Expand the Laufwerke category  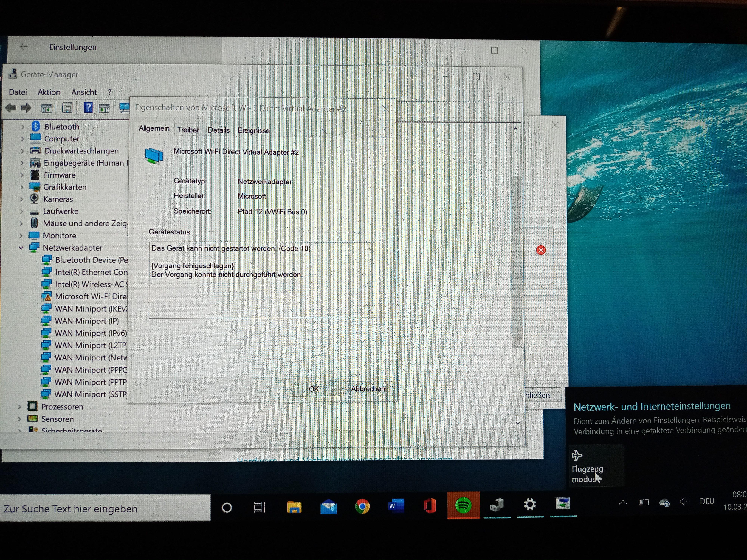point(22,212)
